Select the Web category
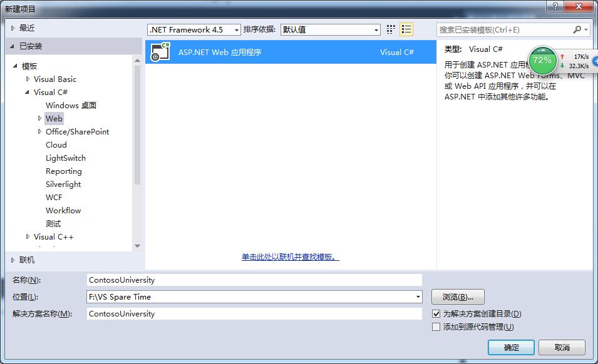 pyautogui.click(x=54, y=118)
